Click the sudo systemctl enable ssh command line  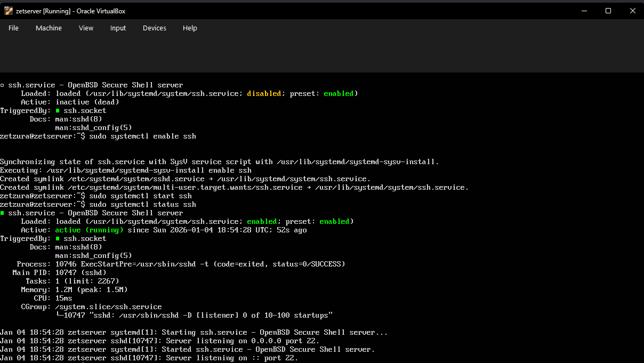(x=152, y=136)
